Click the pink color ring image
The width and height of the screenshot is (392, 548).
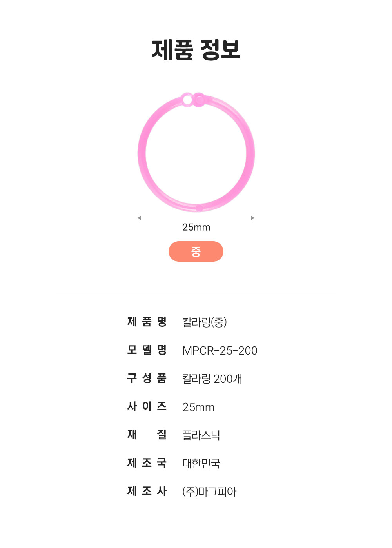click(x=196, y=153)
